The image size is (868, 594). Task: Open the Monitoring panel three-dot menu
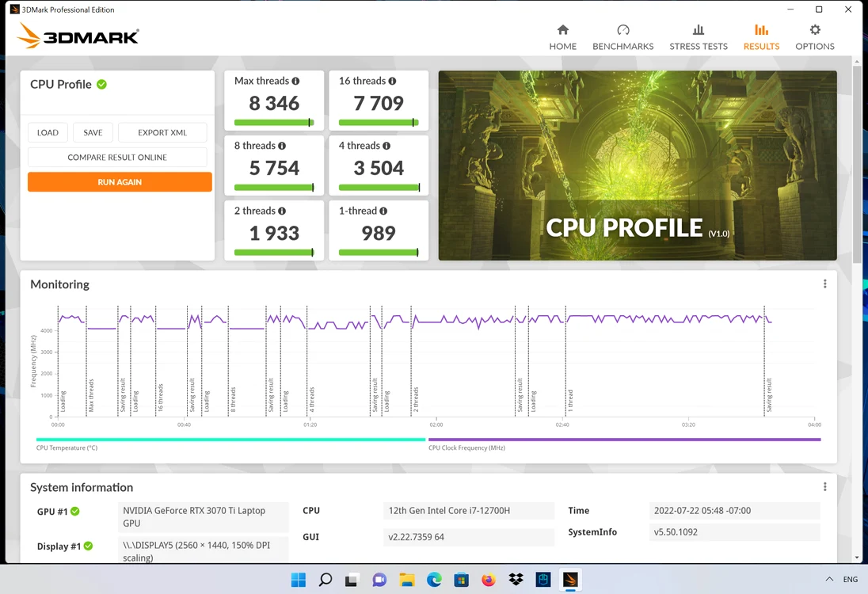point(824,284)
